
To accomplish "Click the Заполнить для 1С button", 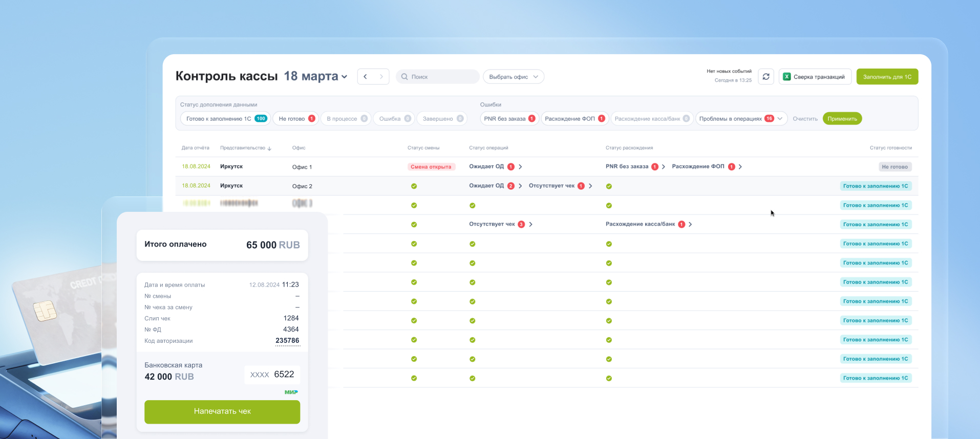I will click(x=887, y=77).
